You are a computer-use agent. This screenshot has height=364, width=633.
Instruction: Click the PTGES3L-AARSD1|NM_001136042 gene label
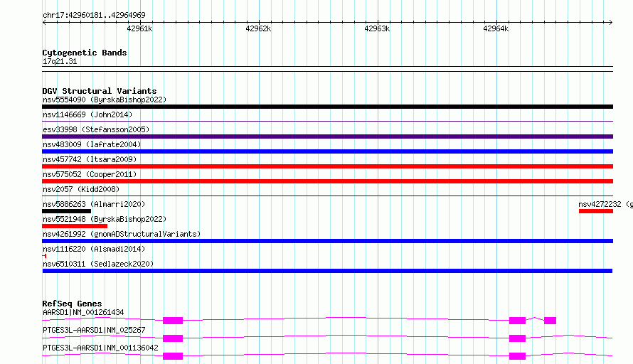pos(100,348)
